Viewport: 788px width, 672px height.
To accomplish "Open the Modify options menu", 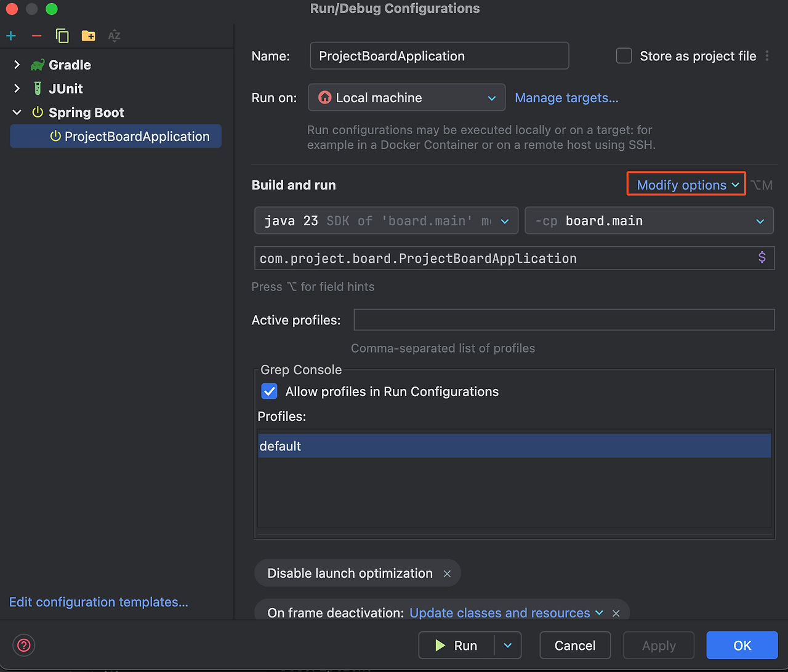I will point(685,184).
